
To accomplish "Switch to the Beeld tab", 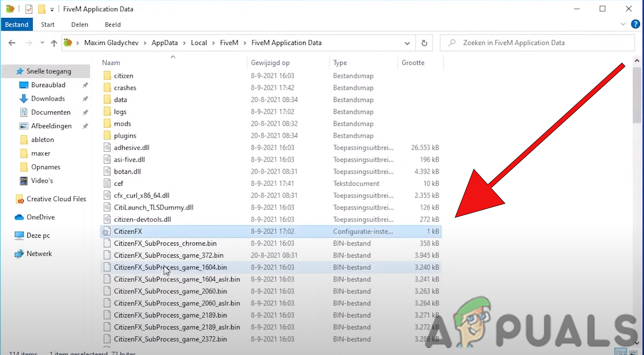I will tap(112, 25).
